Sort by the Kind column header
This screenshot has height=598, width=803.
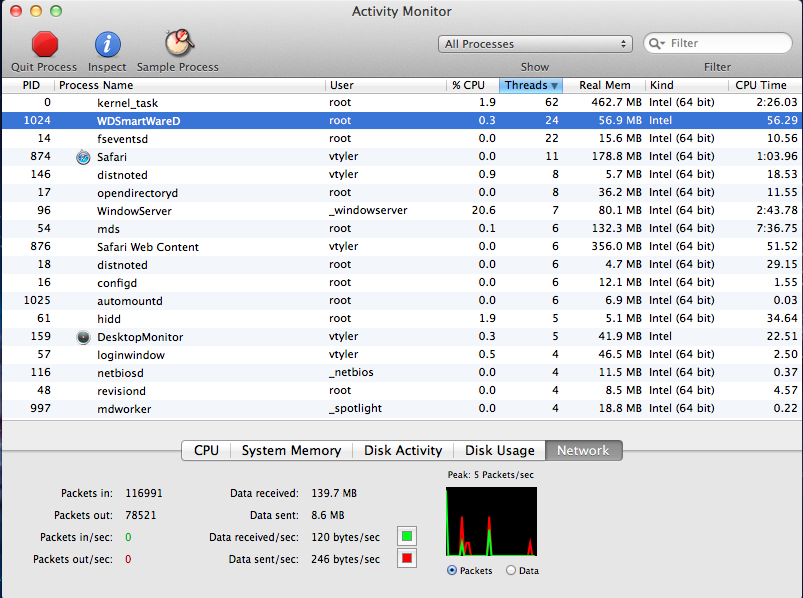pos(687,86)
